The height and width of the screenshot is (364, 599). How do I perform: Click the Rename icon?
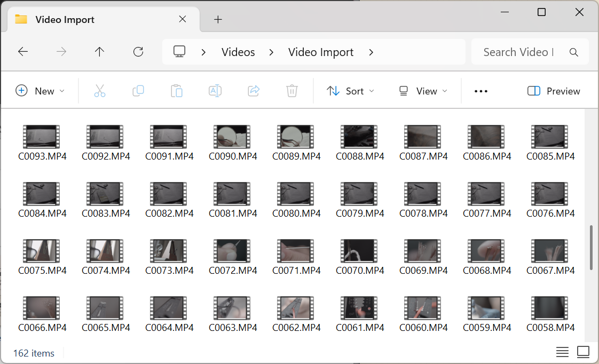(x=215, y=91)
